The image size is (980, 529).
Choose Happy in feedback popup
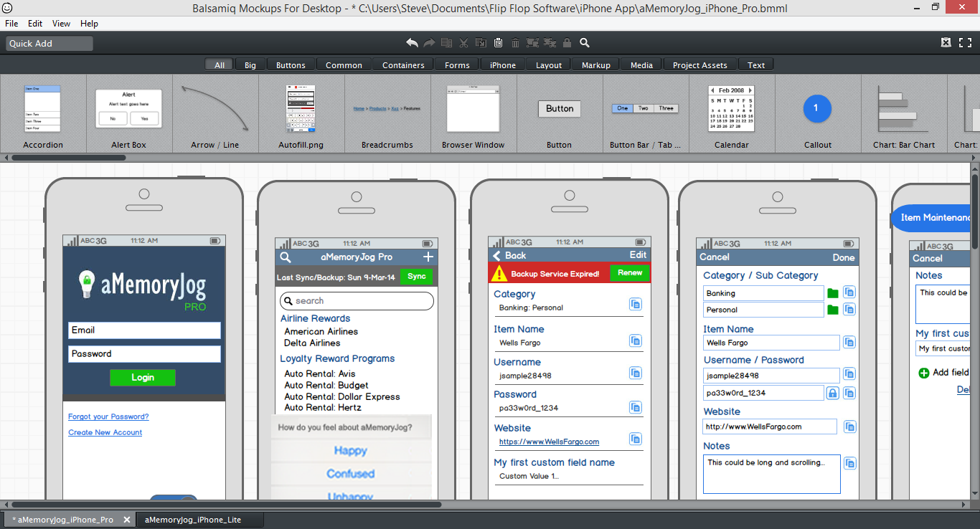pos(351,451)
